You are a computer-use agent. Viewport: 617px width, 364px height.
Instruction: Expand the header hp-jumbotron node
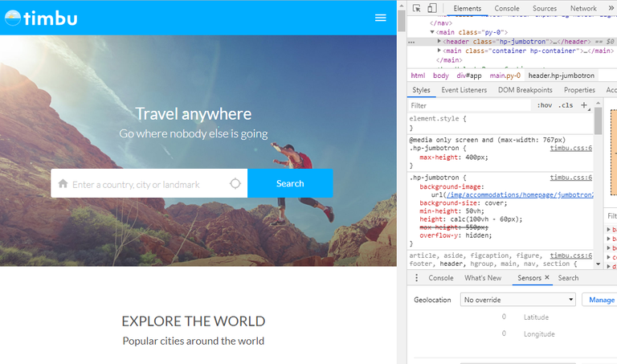[439, 40]
